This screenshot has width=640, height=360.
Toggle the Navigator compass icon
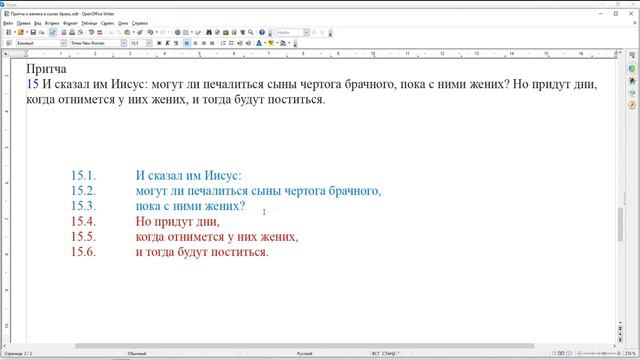[x=218, y=32]
